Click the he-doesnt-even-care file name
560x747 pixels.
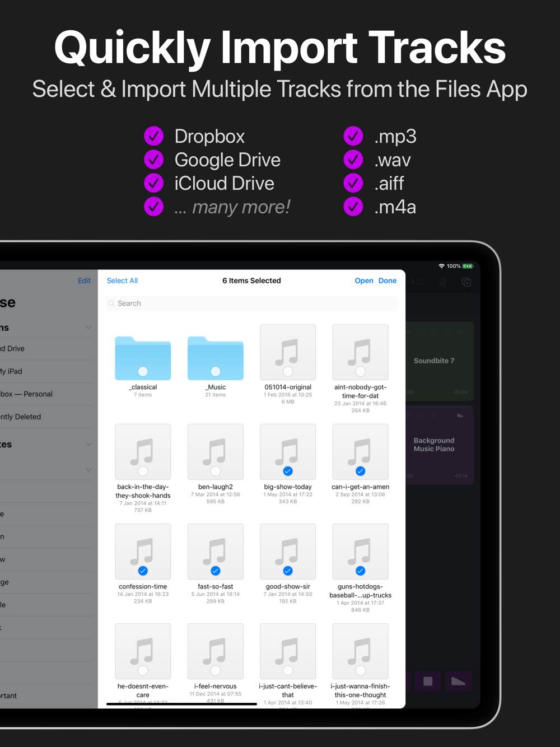[143, 690]
